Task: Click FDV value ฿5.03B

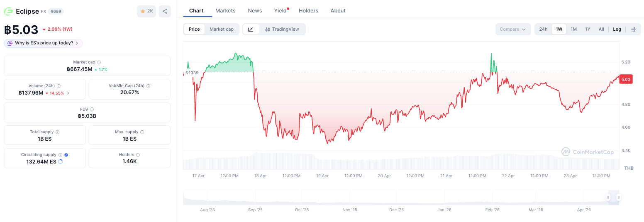Action: point(87,116)
